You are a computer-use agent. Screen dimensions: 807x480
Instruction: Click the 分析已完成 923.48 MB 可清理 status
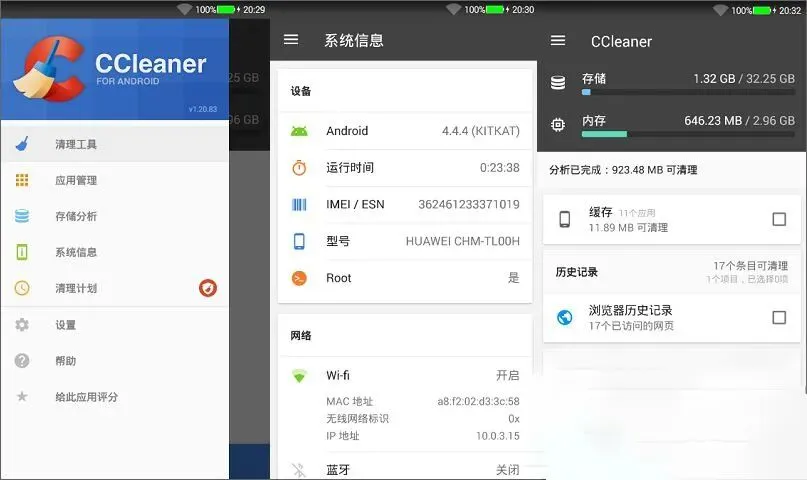coord(623,170)
